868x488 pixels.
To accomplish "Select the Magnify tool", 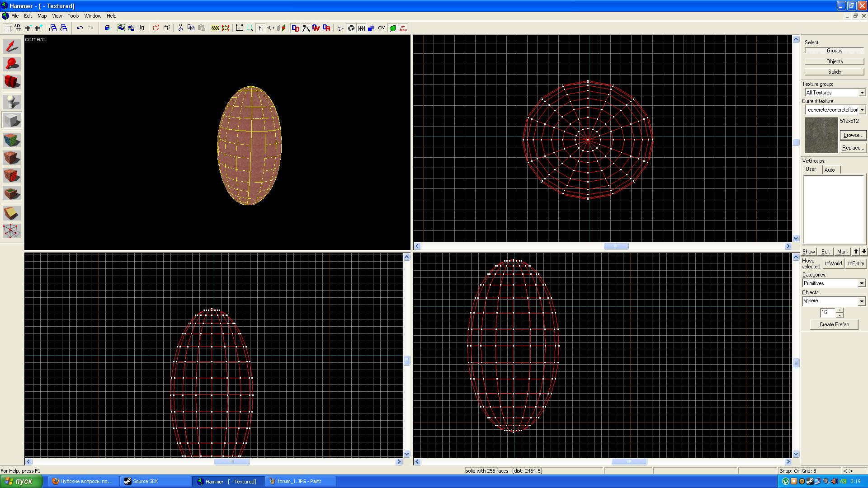I will (x=12, y=64).
